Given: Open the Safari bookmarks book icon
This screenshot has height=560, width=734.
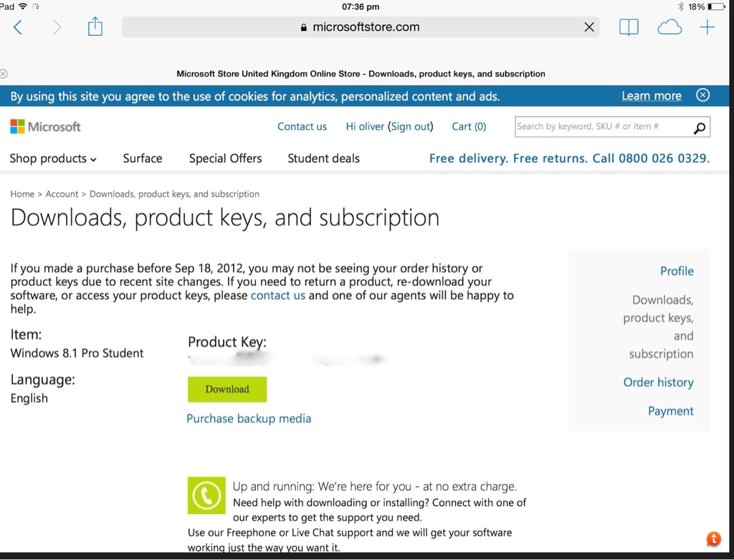Looking at the screenshot, I should click(x=629, y=27).
